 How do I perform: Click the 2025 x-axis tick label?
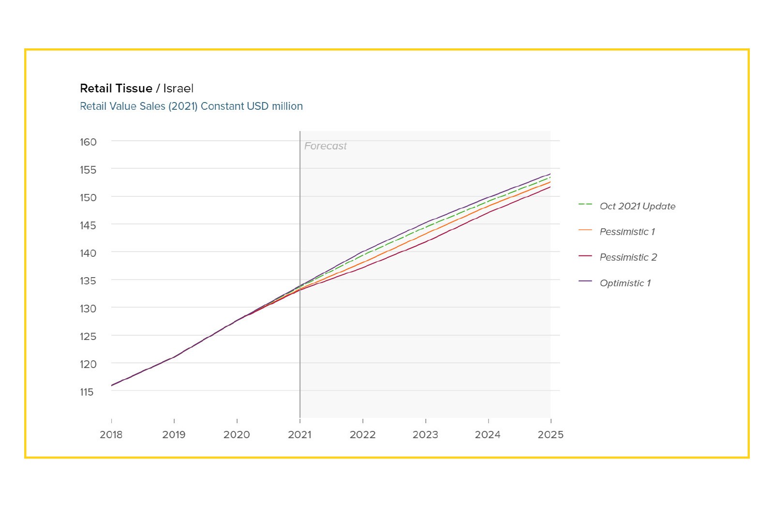(x=551, y=434)
